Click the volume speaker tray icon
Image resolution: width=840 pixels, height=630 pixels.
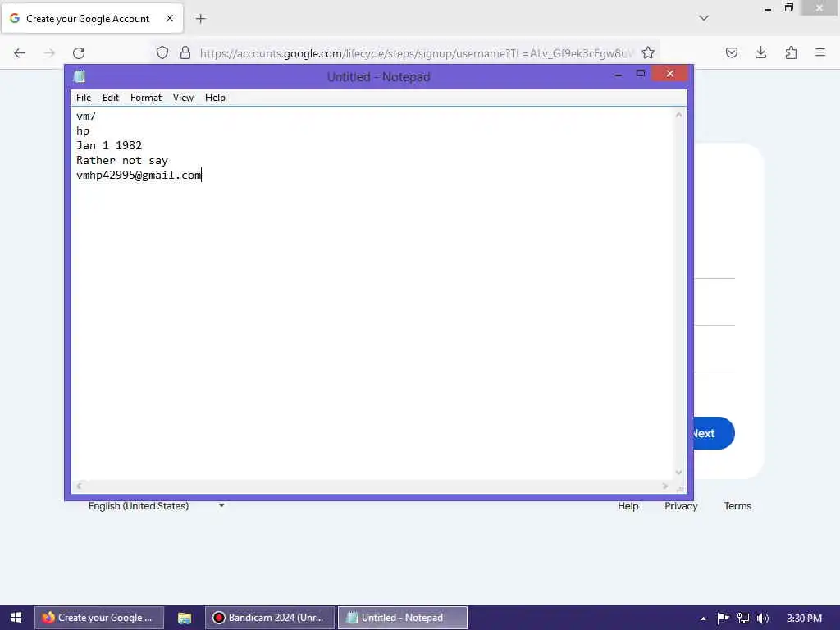[763, 618]
